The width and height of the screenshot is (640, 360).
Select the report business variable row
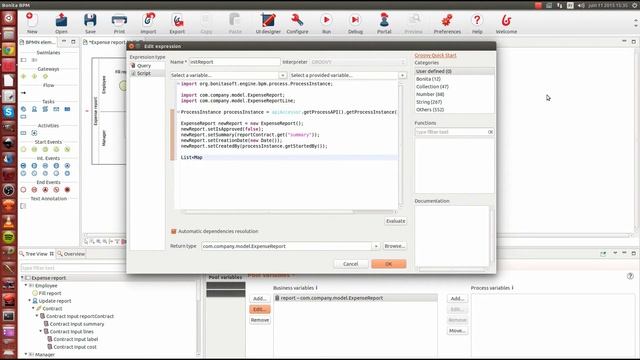coord(356,298)
